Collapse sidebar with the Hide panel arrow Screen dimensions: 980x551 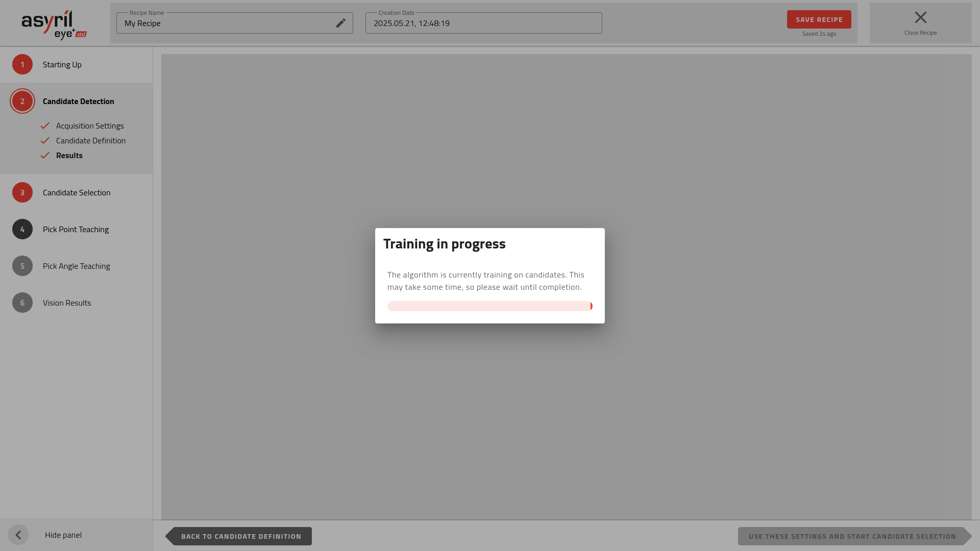pyautogui.click(x=18, y=535)
